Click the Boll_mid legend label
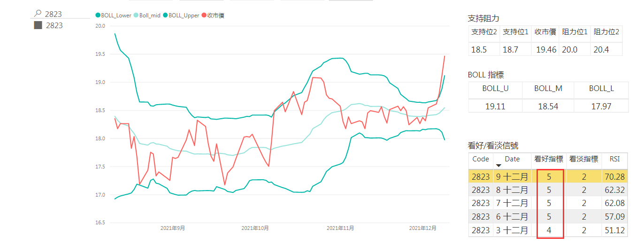Screen dimensions: 644x244 point(151,15)
